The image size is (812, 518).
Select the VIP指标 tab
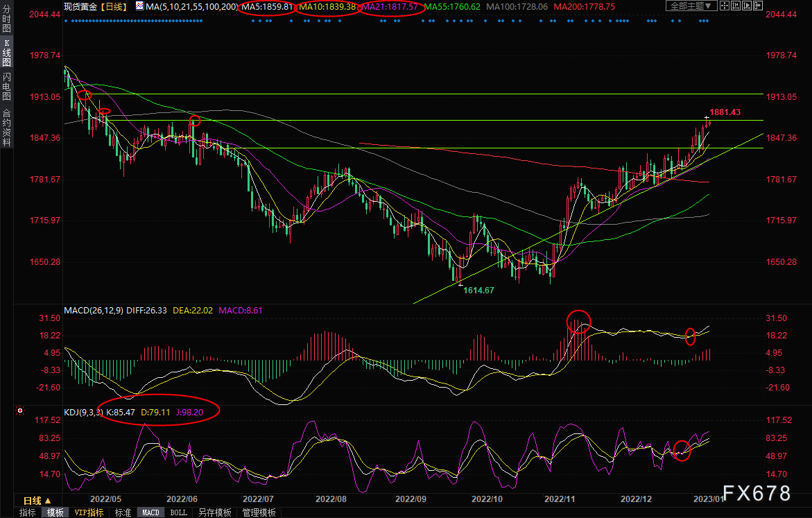coord(89,512)
